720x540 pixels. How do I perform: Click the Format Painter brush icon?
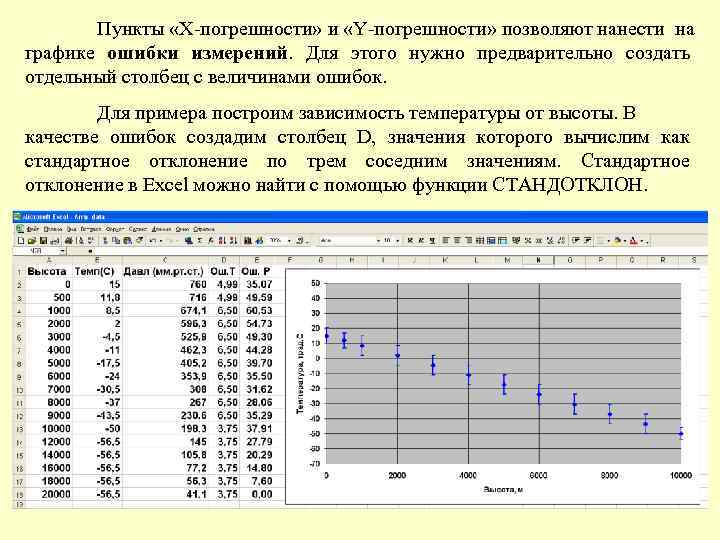point(139,240)
